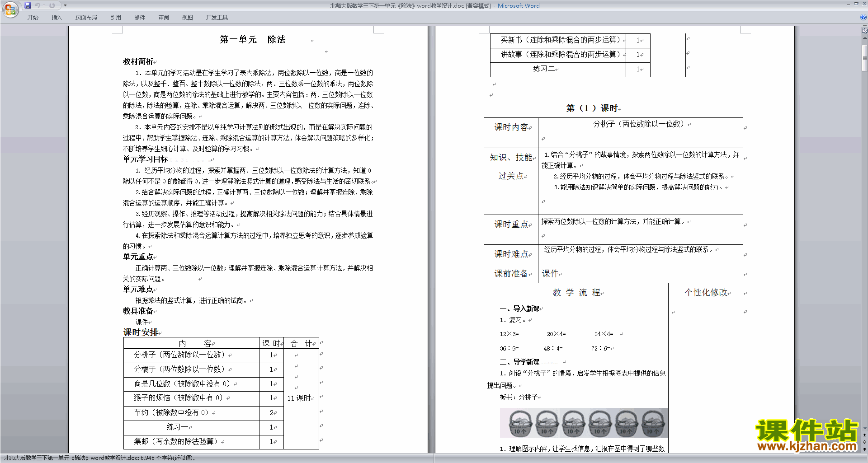Image resolution: width=868 pixels, height=463 pixels.
Task: Open the 开始 ribbon tab
Action: pyautogui.click(x=33, y=17)
